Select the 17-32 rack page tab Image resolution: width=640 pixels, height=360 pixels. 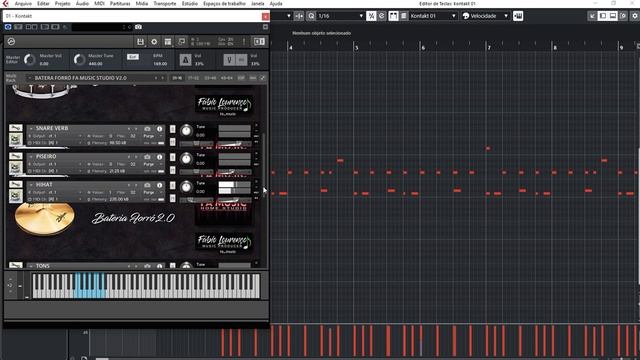[x=193, y=78]
